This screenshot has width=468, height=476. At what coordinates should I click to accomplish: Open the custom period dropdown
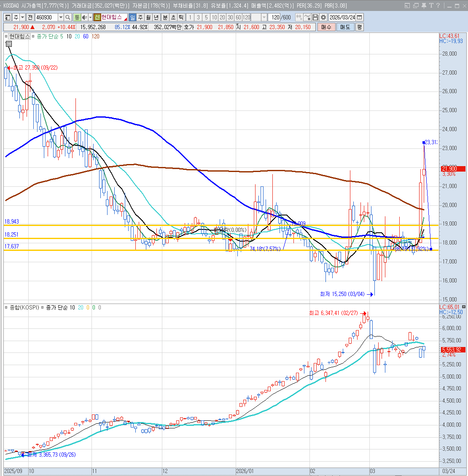pos(264,17)
